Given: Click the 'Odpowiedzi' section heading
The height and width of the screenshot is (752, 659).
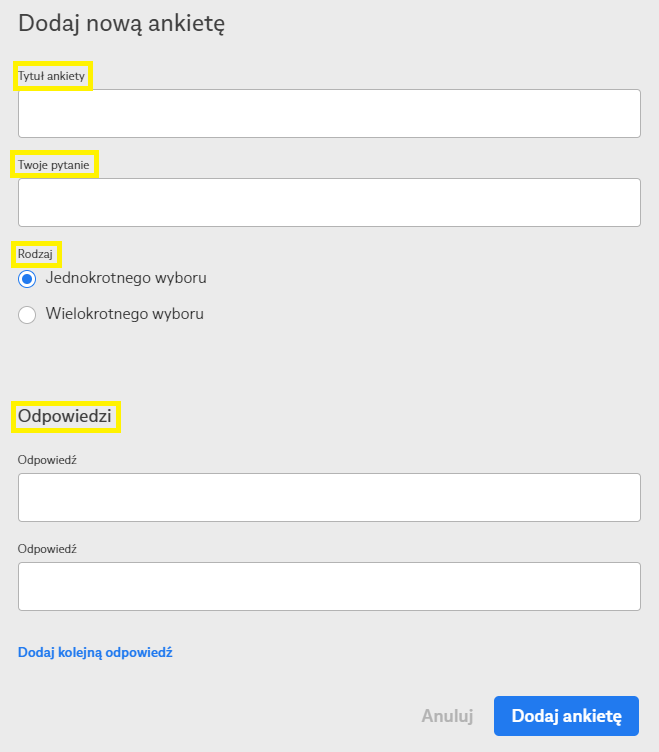Looking at the screenshot, I should coord(65,416).
